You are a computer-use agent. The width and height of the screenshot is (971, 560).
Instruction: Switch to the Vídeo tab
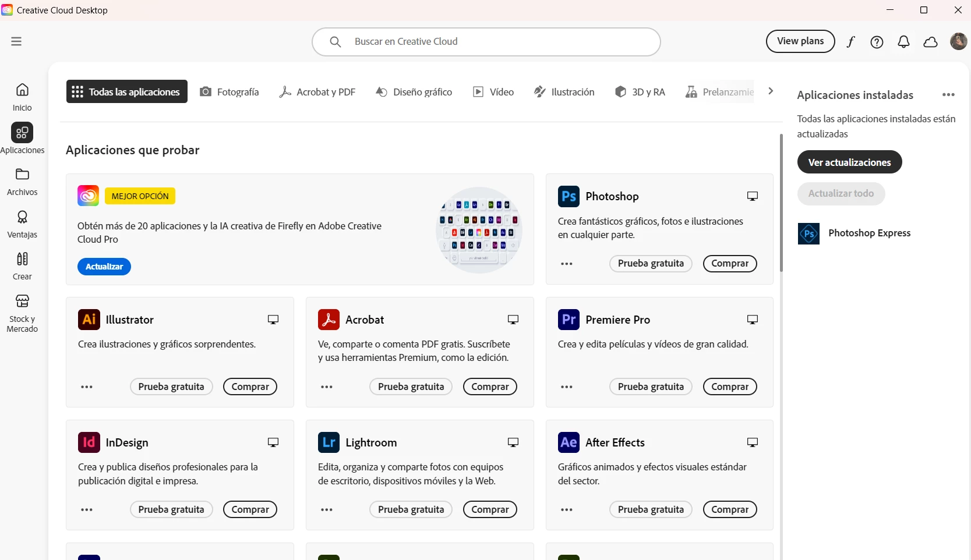493,92
